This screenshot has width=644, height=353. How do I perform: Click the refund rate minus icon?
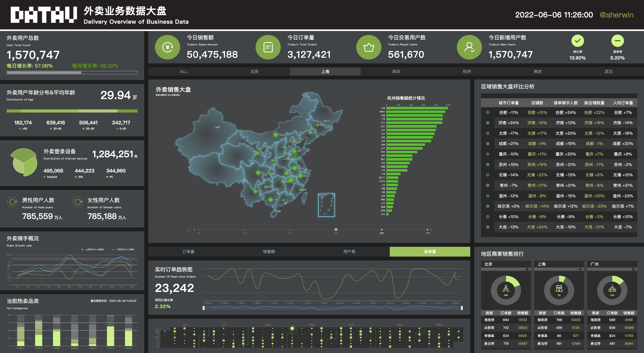click(x=617, y=41)
